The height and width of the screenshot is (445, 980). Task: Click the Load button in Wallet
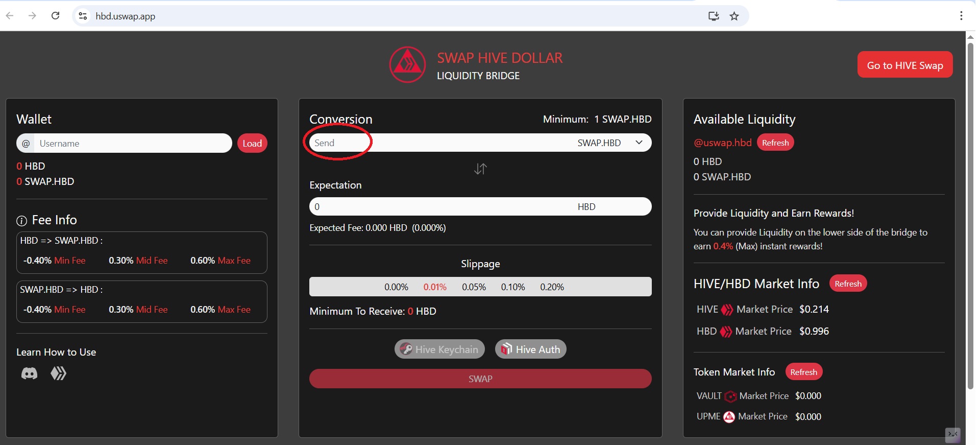[x=252, y=144]
